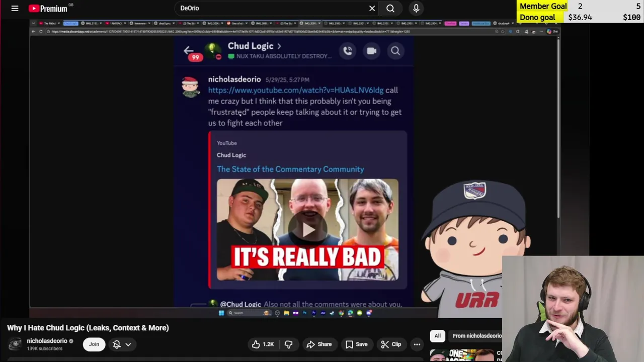Open Photoshop icon in the video taskbar
Screen dimensions: 644x362
(x=305, y=313)
